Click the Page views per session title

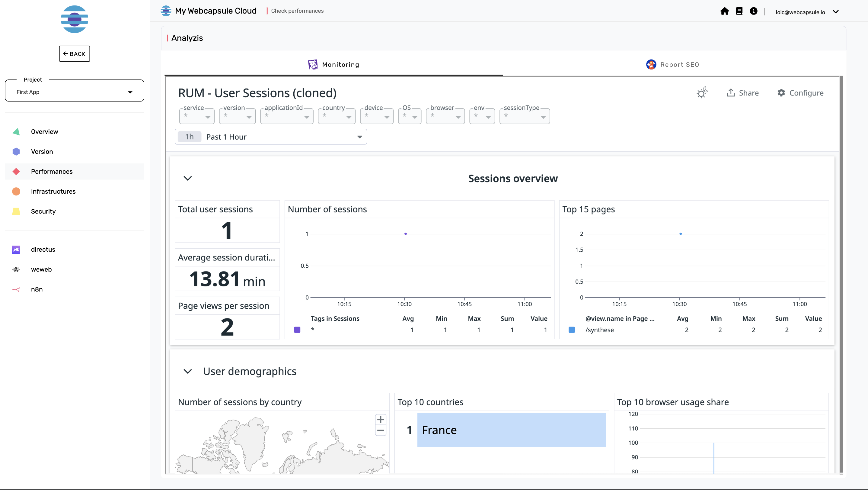point(223,305)
